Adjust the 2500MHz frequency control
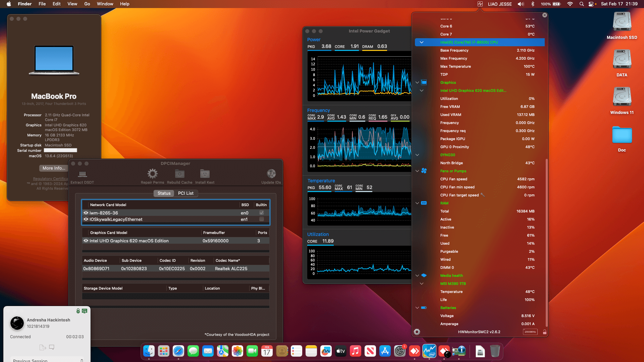Viewport: 644px width, 362px height. coord(530,331)
